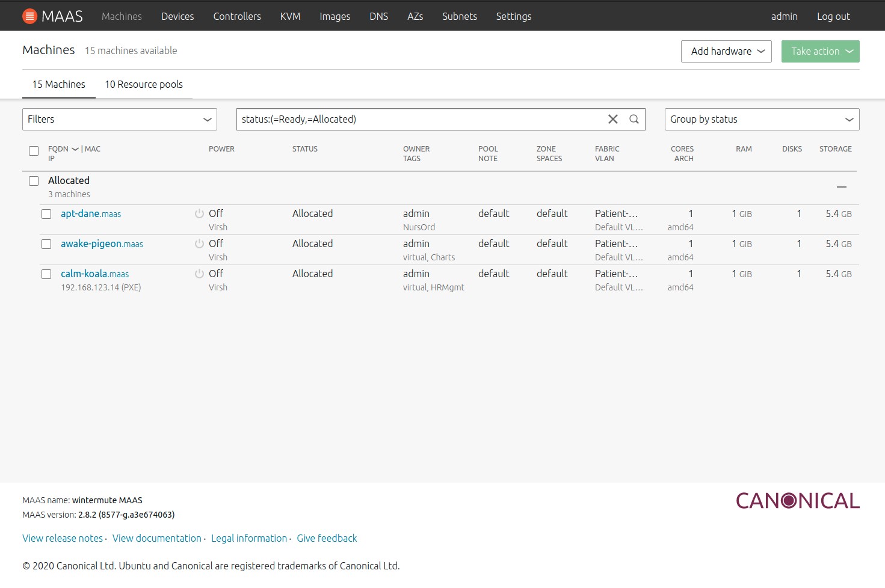Go to Subnets in top navigation
This screenshot has width=885, height=588.
[x=459, y=16]
